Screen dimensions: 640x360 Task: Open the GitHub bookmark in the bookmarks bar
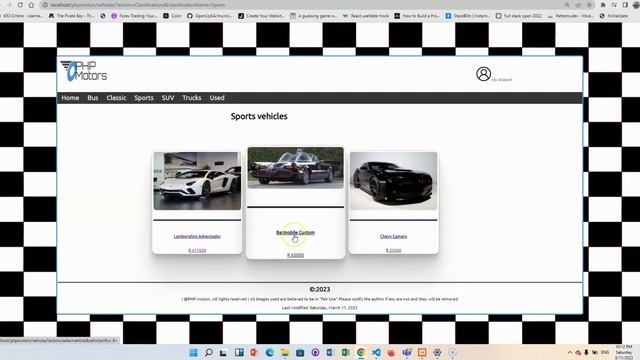(x=209, y=16)
